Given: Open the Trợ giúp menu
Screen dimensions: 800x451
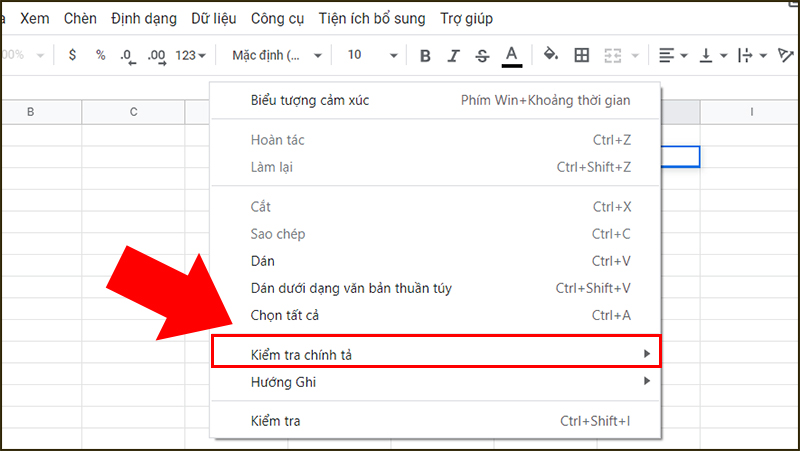Looking at the screenshot, I should pos(466,19).
